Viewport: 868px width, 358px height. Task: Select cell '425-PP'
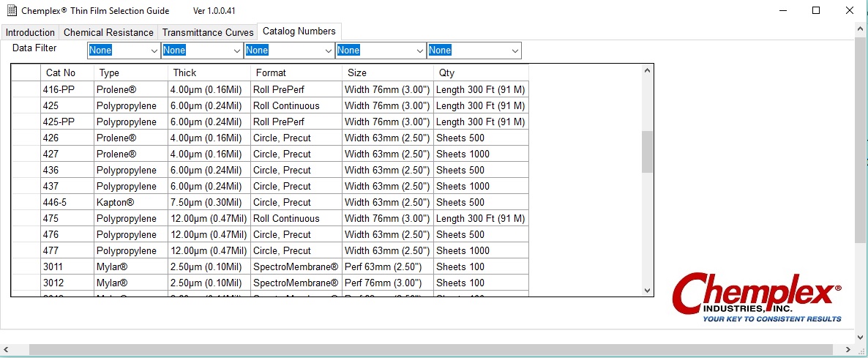point(67,122)
